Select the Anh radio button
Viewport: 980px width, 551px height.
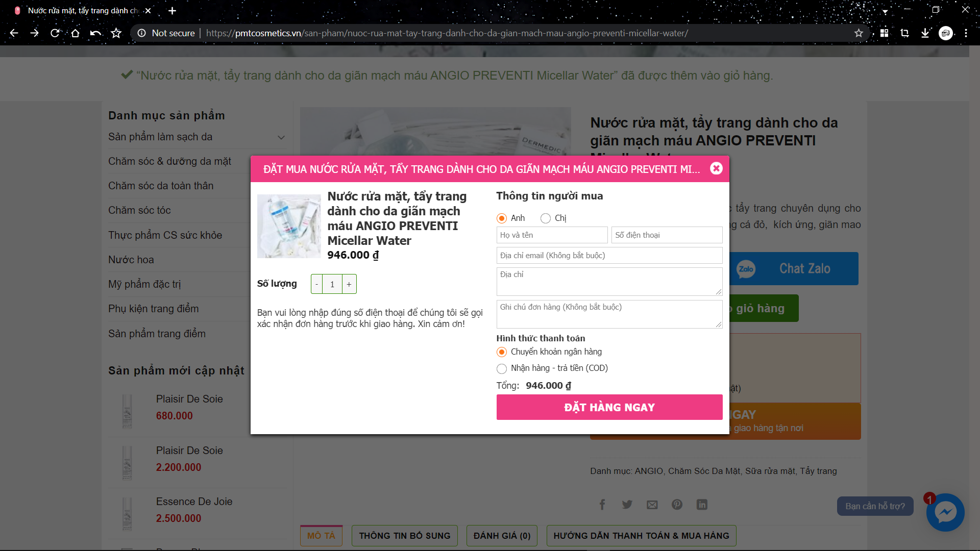502,218
